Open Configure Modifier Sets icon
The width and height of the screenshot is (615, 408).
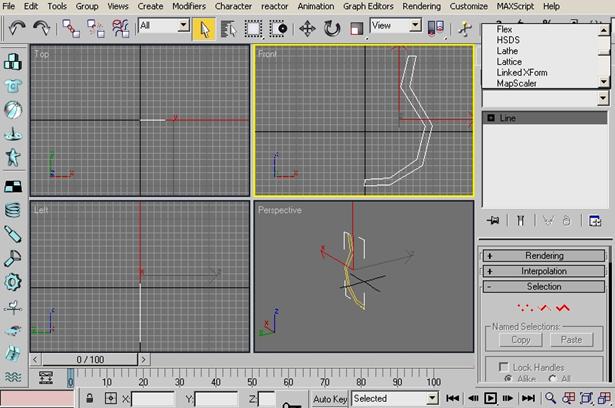595,221
